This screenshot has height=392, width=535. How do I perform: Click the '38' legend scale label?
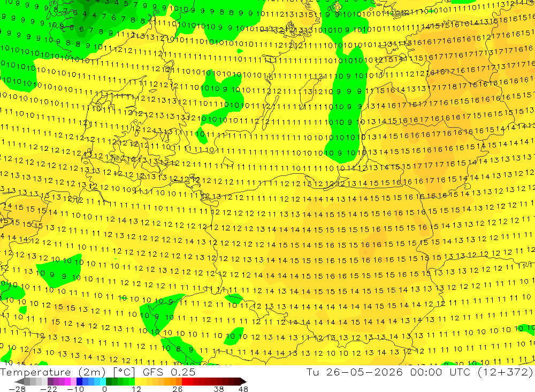[219, 389]
